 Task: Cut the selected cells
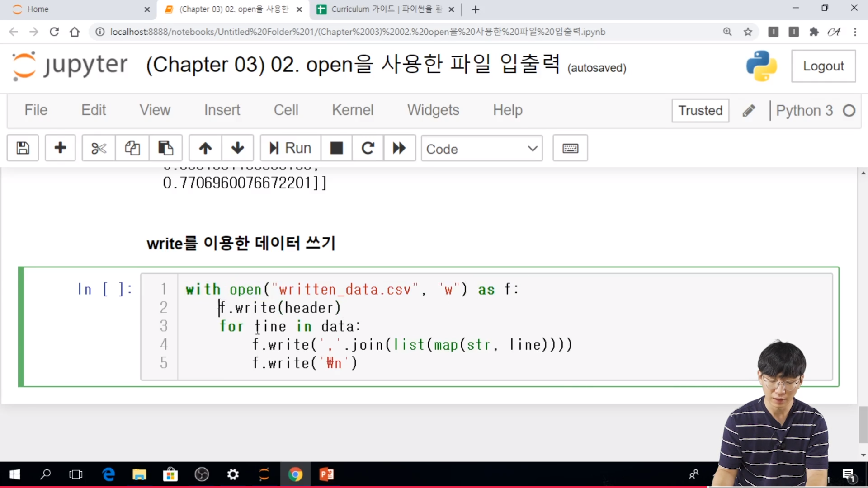point(99,148)
